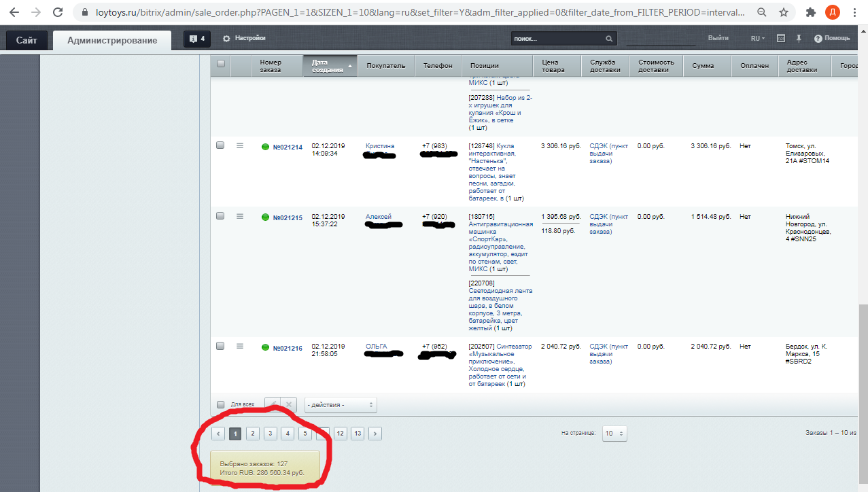Select the checkbox for order №021214
Image resolution: width=868 pixels, height=492 pixels.
click(x=220, y=145)
